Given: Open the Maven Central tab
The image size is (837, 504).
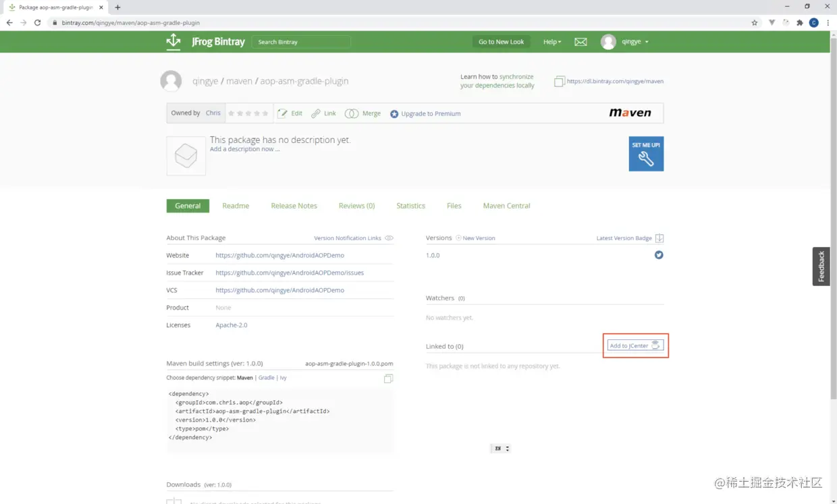Looking at the screenshot, I should click(x=506, y=206).
